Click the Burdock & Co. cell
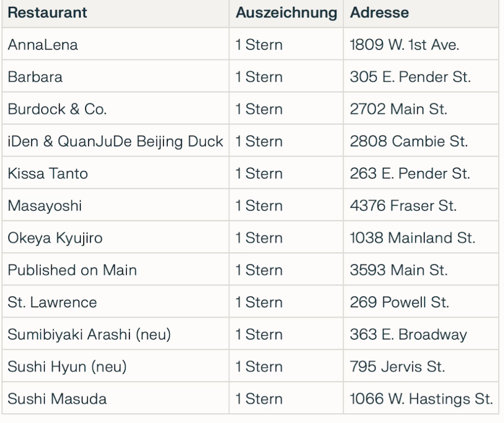504x423 pixels. [57, 109]
